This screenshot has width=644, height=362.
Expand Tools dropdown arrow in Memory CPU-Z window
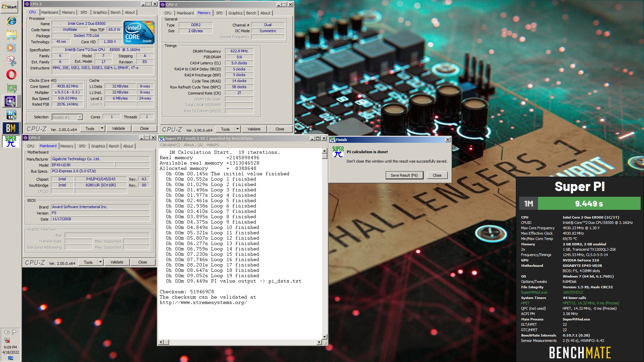click(x=237, y=129)
